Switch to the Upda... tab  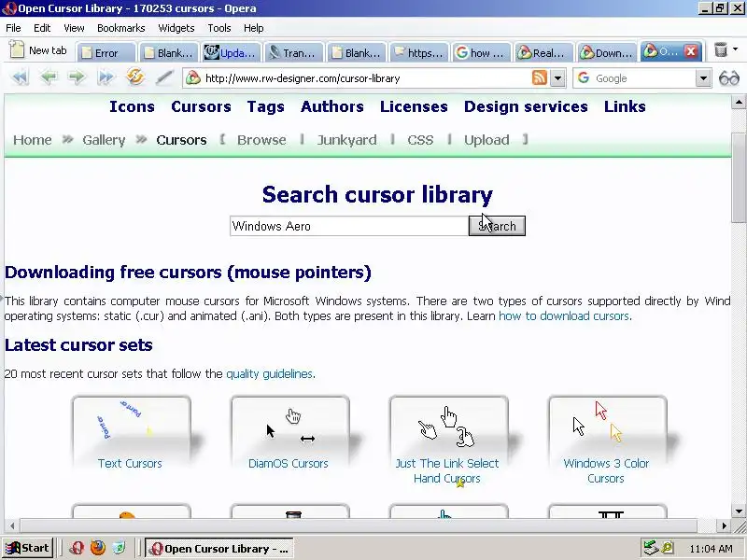coord(231,52)
